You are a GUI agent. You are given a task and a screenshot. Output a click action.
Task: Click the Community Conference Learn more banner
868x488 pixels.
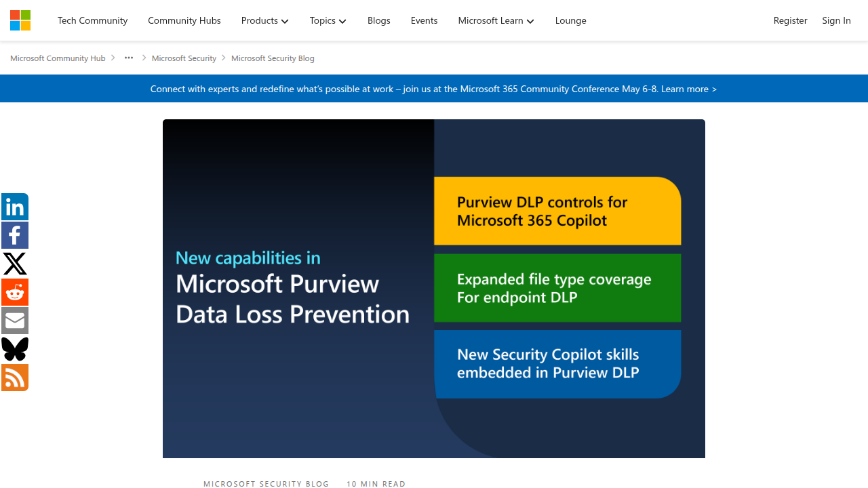pos(434,89)
